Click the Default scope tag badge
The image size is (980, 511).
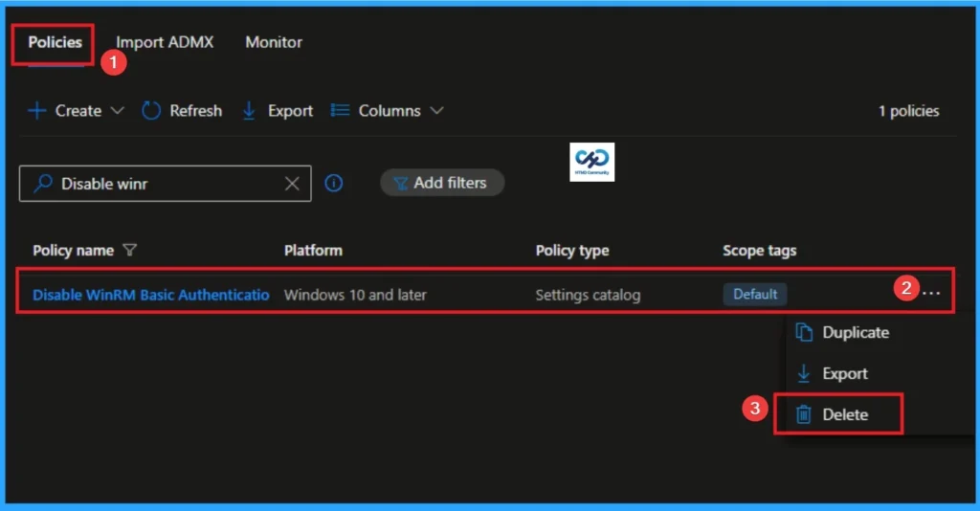[755, 294]
